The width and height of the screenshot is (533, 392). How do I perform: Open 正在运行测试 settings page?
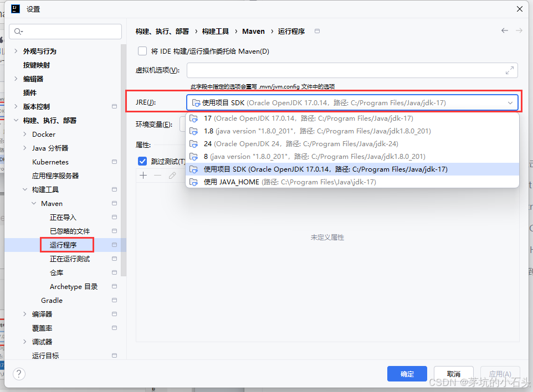(70, 259)
